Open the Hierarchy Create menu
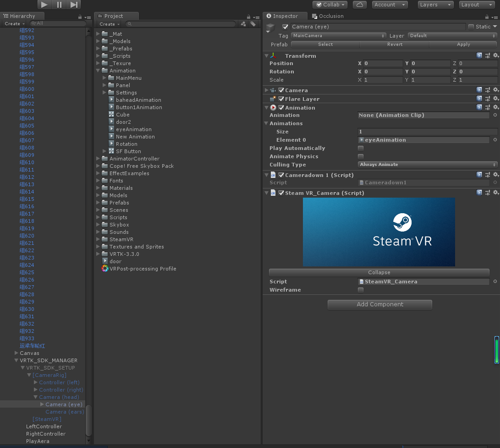Viewport: 500px width, 448px height. point(14,23)
